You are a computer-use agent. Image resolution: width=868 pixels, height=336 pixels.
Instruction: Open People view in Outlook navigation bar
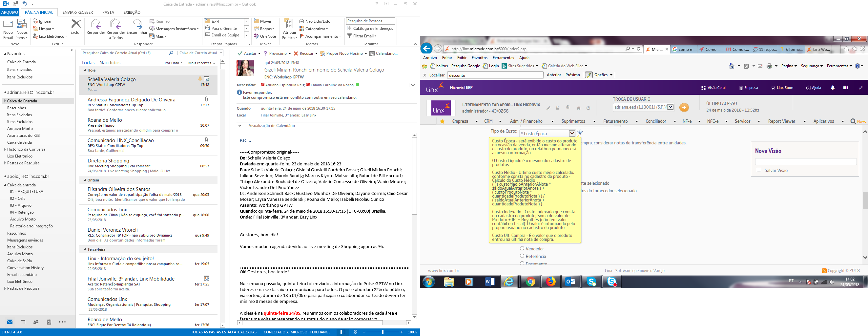click(x=36, y=322)
